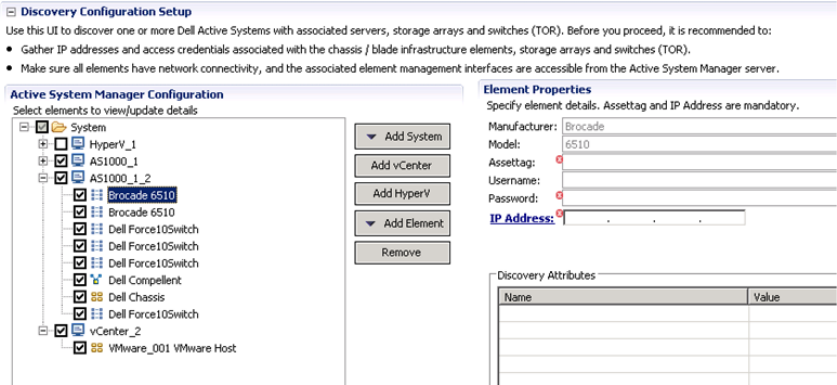Collapse the Discovery Configuration Setup section
The height and width of the screenshot is (385, 837).
[11, 12]
